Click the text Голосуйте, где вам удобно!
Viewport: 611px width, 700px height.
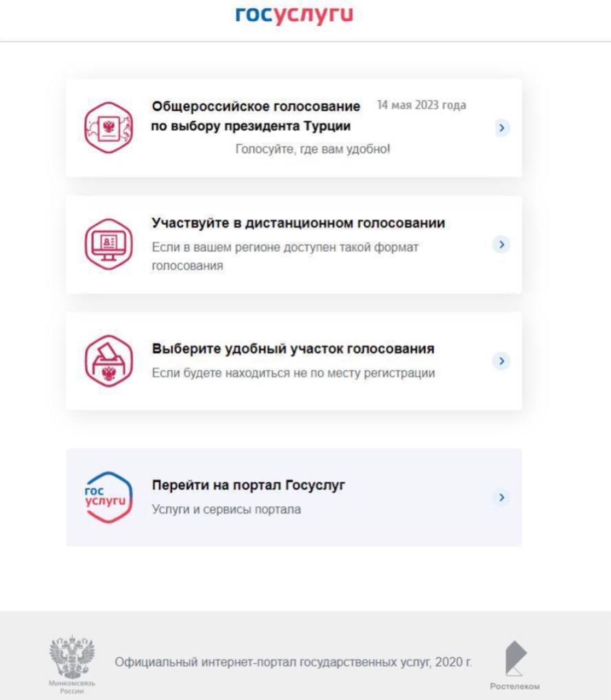pyautogui.click(x=313, y=149)
